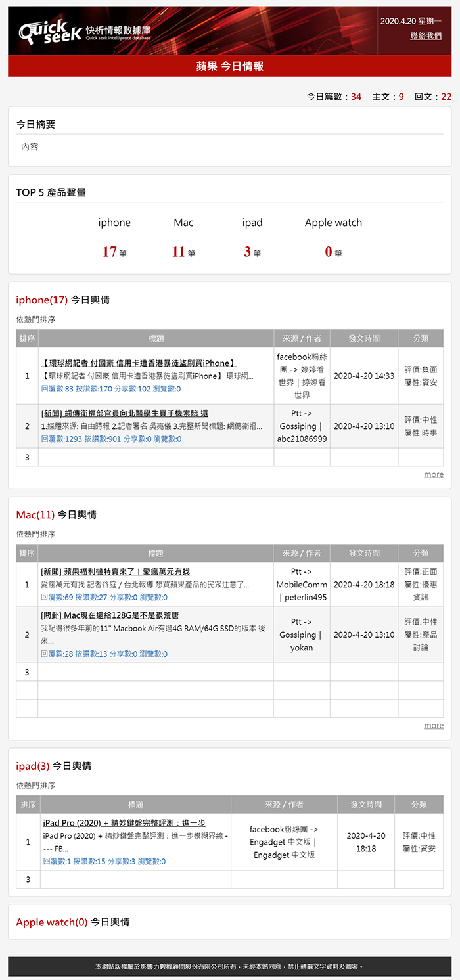Click the Apple watch(0) 今日輿情 heading
The image size is (460, 980).
(x=73, y=922)
